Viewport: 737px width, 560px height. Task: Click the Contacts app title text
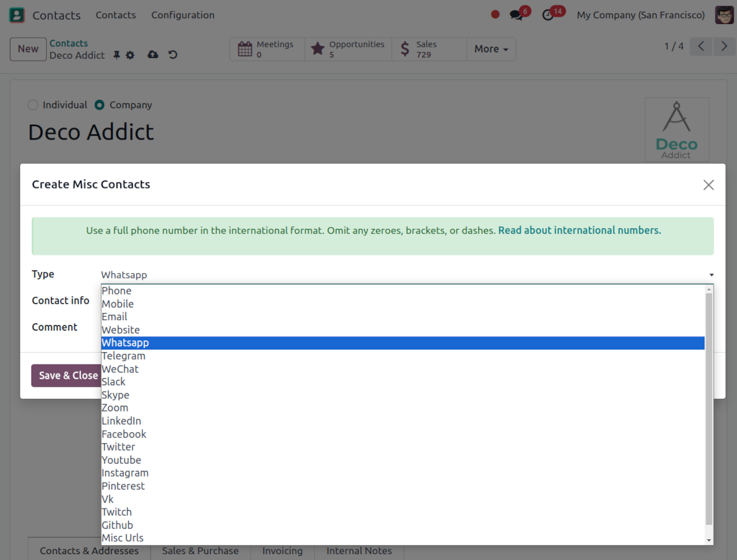click(56, 16)
